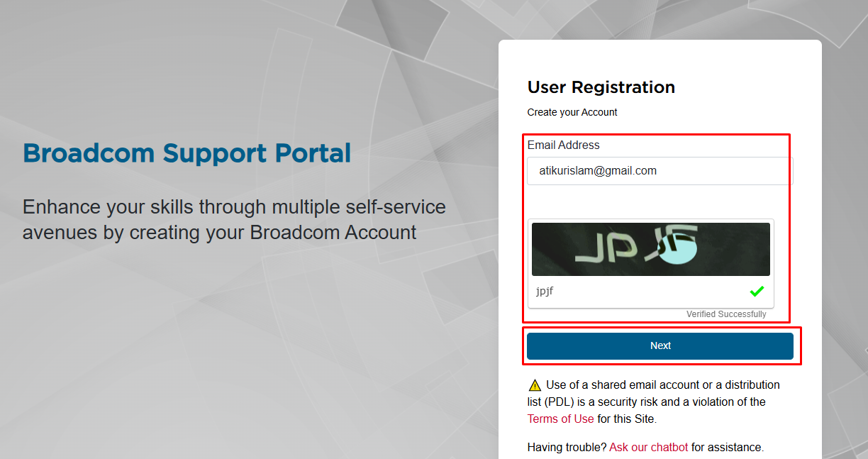868x459 pixels.
Task: Click the Create your Account text
Action: pos(572,112)
